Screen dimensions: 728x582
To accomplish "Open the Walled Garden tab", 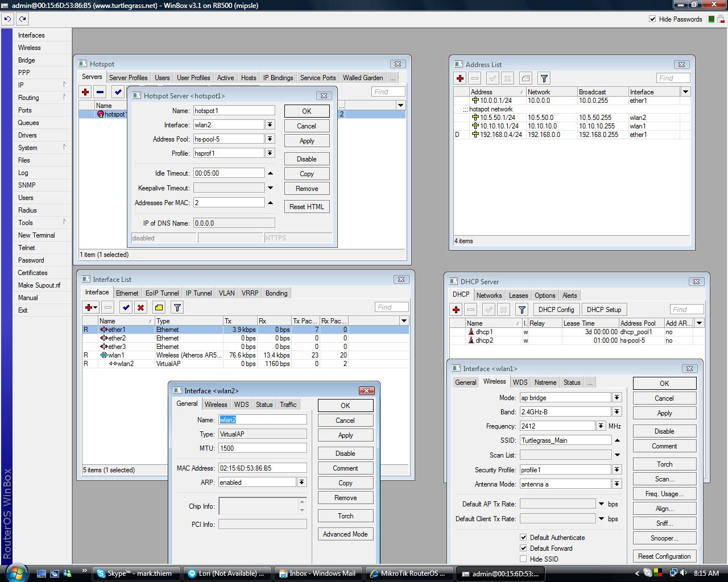I will click(363, 78).
